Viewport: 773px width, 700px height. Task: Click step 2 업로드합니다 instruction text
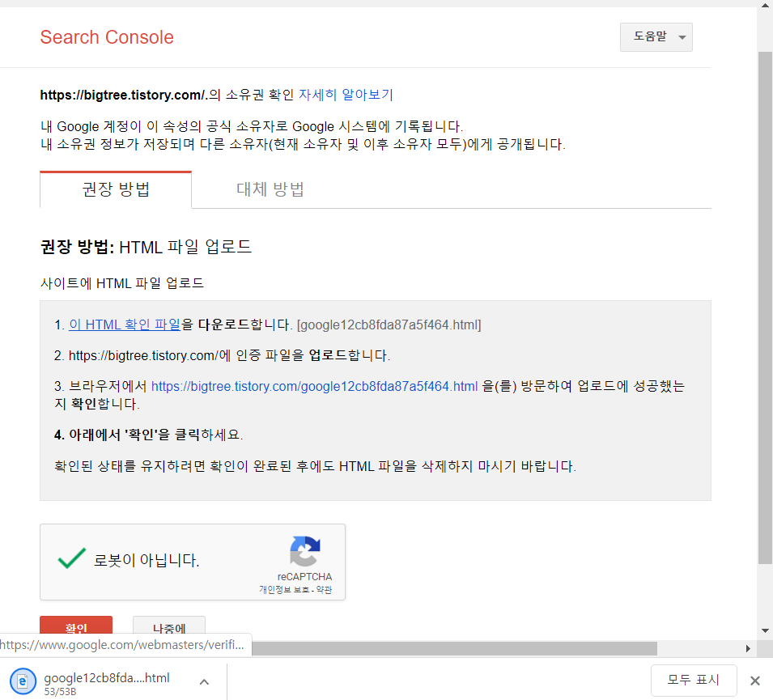[x=222, y=355]
